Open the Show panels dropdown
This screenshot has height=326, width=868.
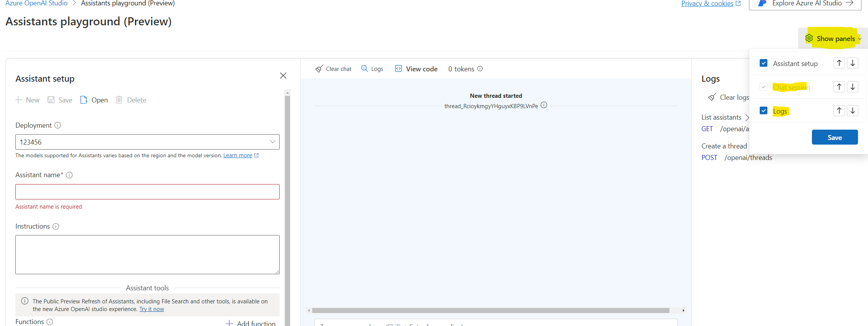833,38
